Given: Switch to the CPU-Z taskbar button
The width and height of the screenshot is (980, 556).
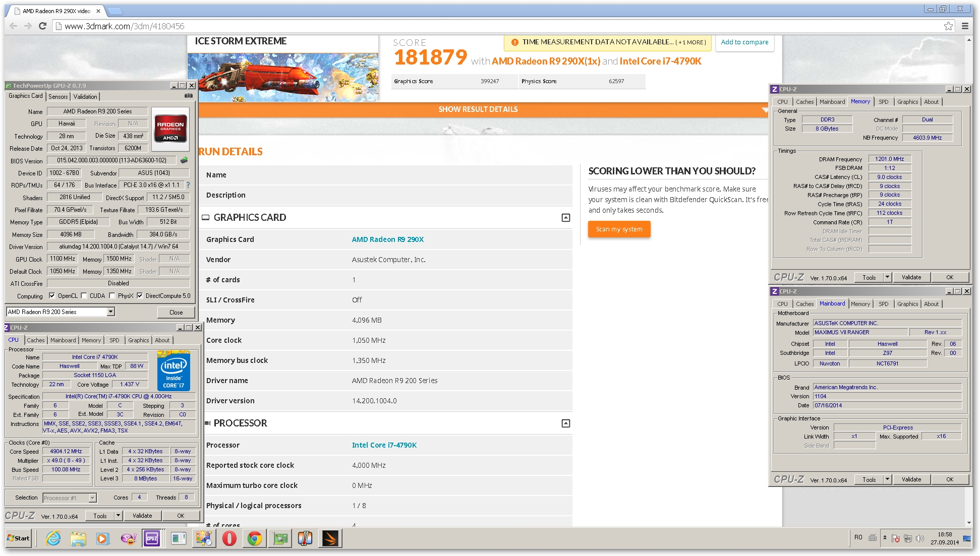Looking at the screenshot, I should pos(152,538).
